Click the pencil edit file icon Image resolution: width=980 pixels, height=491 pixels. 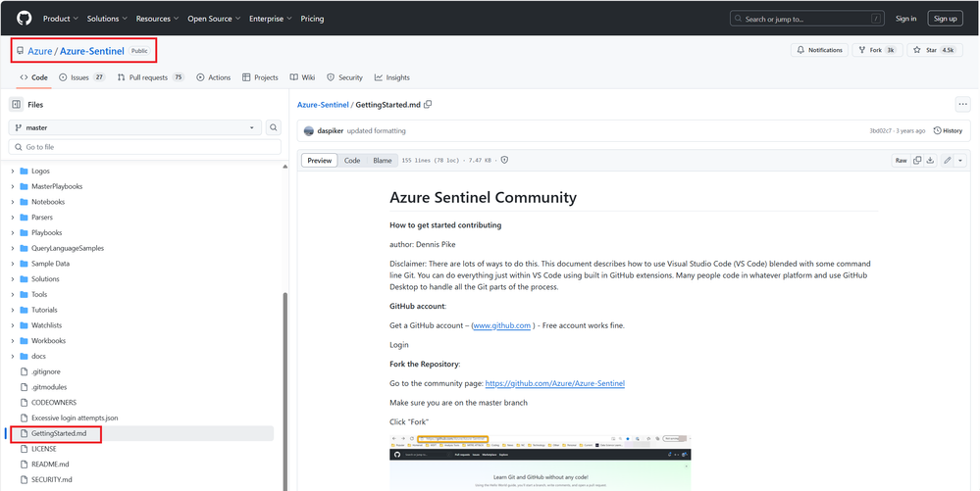coord(947,160)
